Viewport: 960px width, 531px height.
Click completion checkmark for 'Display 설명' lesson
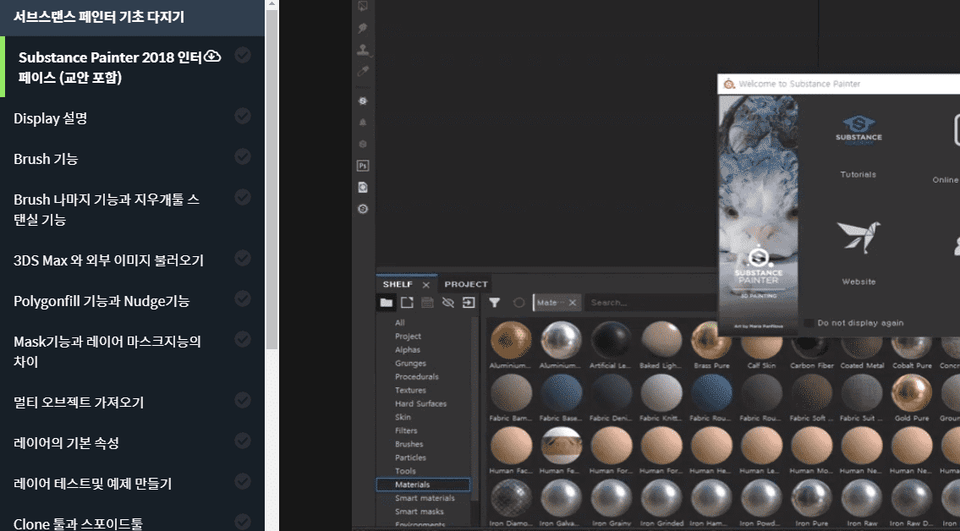click(x=242, y=117)
